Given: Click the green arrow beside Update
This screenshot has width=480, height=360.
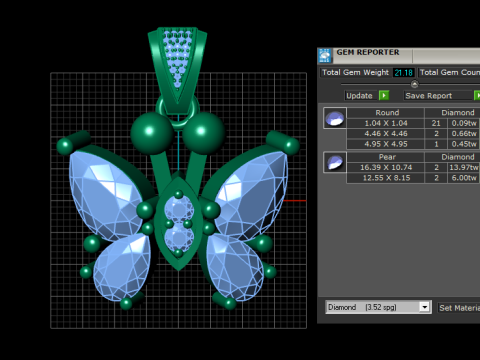Looking at the screenshot, I should [x=384, y=96].
